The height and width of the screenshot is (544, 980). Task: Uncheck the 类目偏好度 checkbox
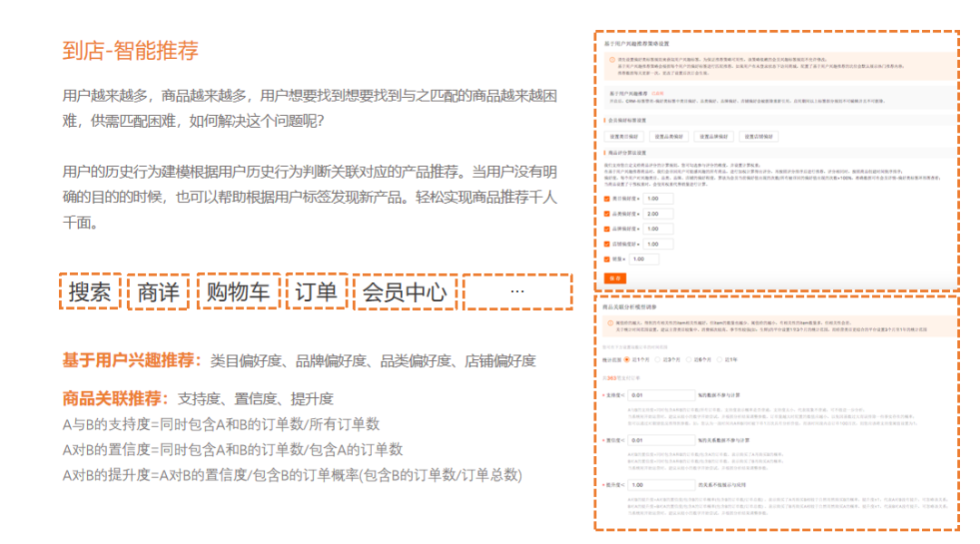tap(607, 199)
